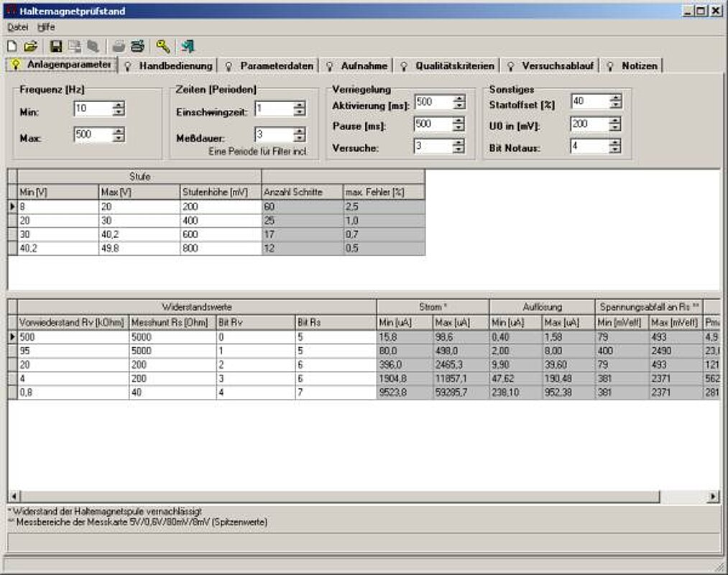Viewport: 728px width, 575px height.
Task: Click row selector of resistor row with Rv 4
Action: 12,379
